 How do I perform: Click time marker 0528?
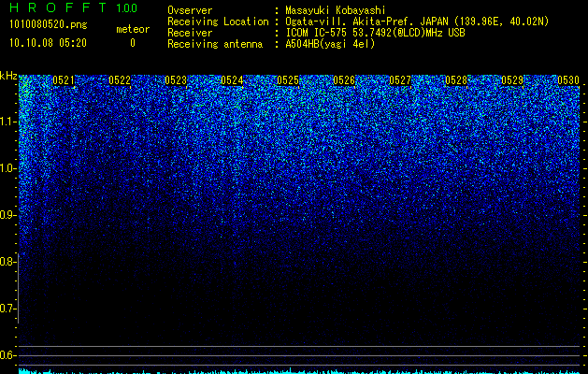[456, 80]
